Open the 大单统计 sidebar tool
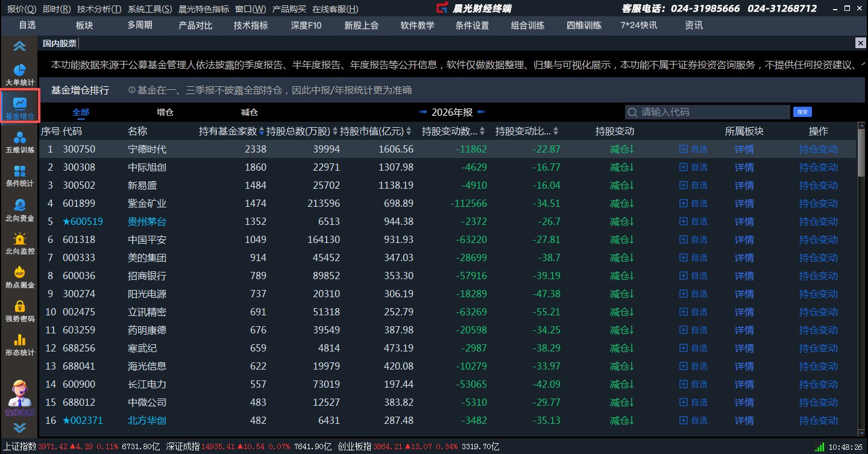This screenshot has height=454, width=868. (x=19, y=75)
